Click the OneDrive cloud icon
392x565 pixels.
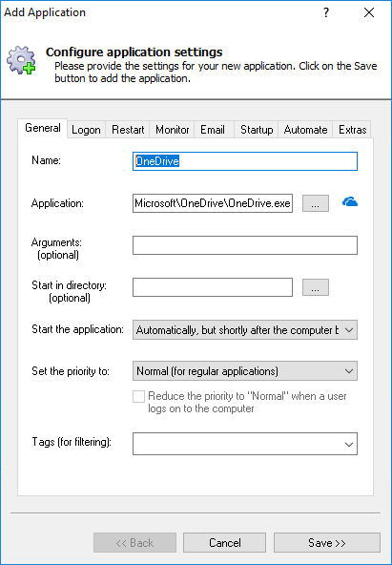point(349,202)
